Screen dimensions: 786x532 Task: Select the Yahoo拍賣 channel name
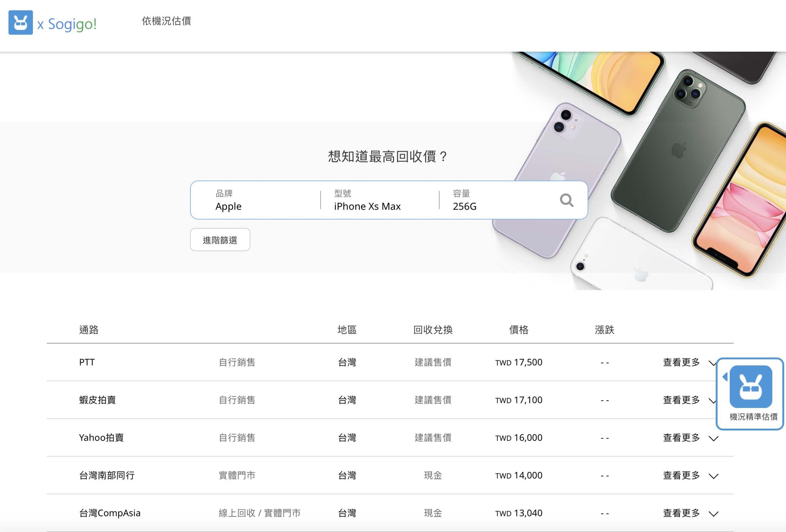coord(101,438)
